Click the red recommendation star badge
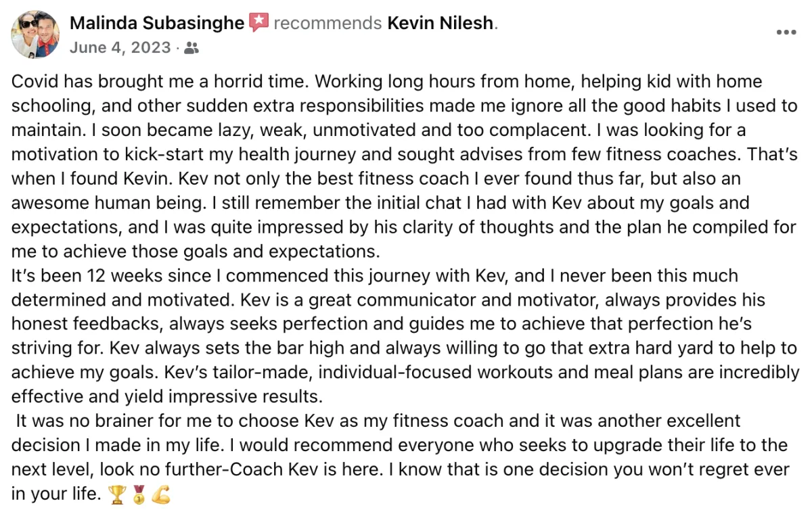Image resolution: width=812 pixels, height=510 pixels. click(258, 23)
